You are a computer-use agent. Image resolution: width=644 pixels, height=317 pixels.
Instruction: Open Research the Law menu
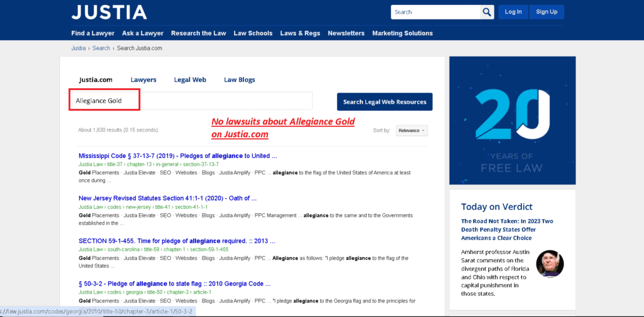pos(198,33)
